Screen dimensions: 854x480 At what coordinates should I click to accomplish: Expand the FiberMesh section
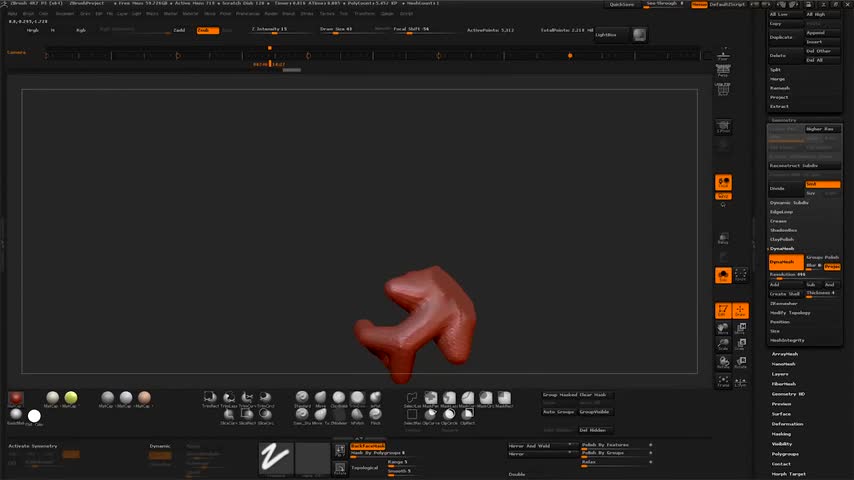click(x=783, y=384)
